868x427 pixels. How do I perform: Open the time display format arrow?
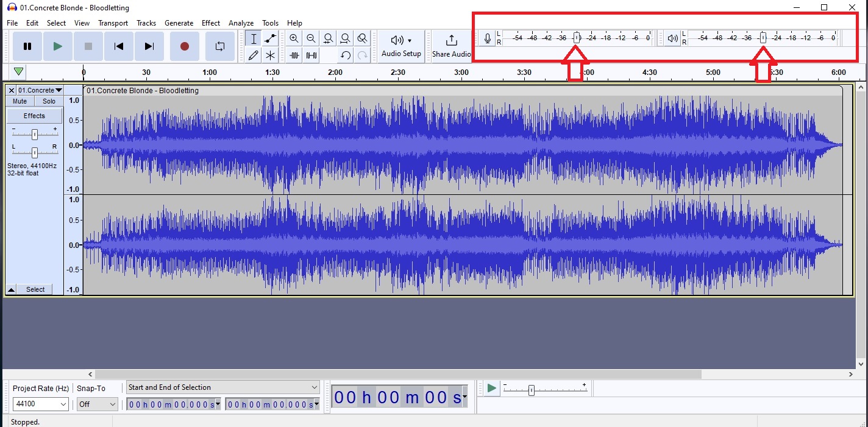[465, 397]
